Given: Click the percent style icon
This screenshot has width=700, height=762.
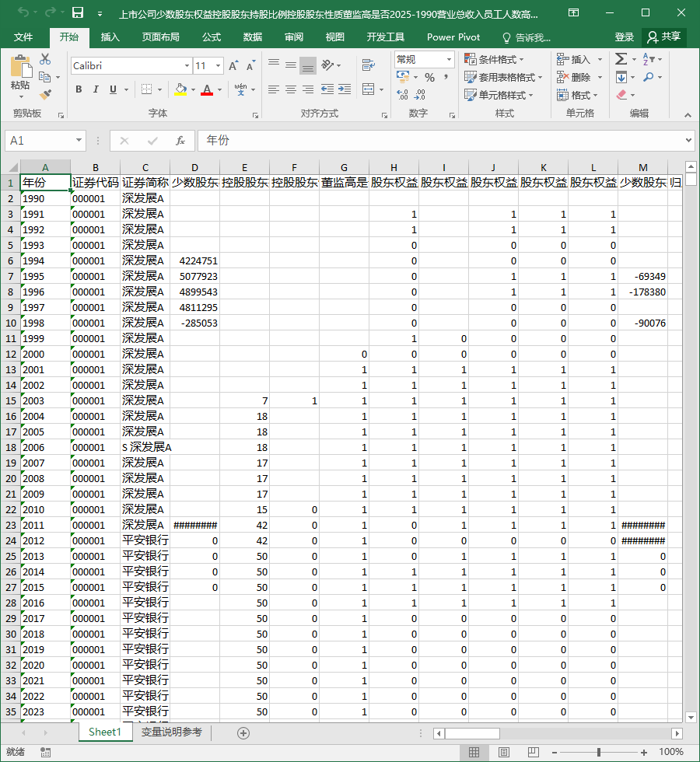Looking at the screenshot, I should [x=429, y=77].
